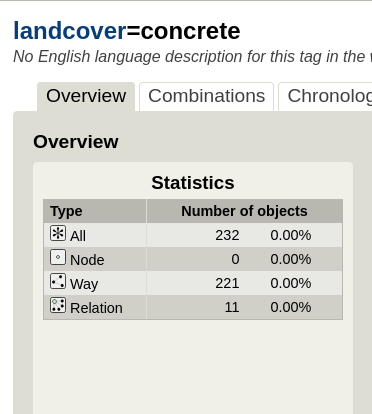The image size is (372, 414).
Task: Open the landcover key link
Action: pyautogui.click(x=70, y=31)
